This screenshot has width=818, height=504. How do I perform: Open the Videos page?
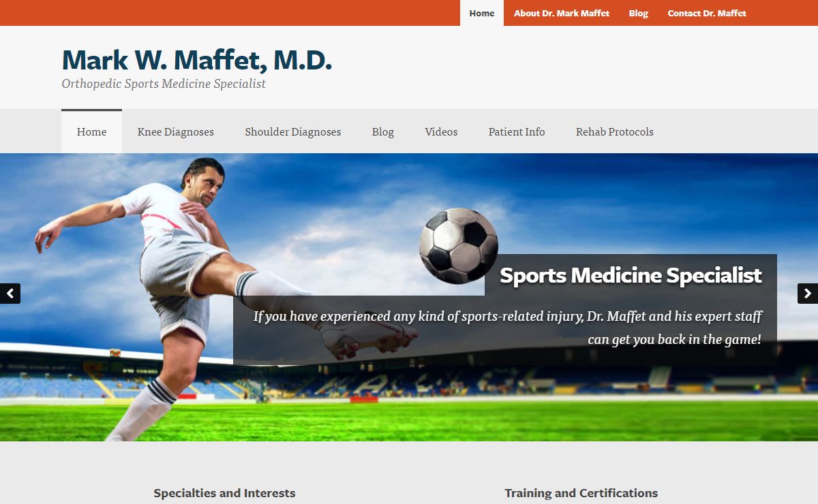tap(442, 131)
